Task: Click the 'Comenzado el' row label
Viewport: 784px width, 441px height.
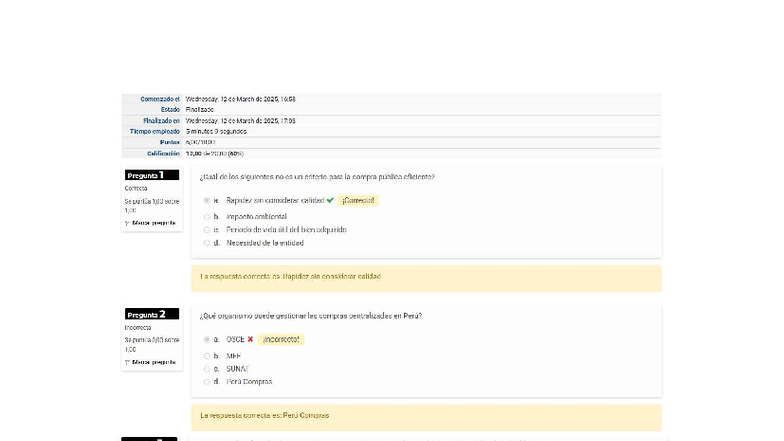Action: (160, 100)
